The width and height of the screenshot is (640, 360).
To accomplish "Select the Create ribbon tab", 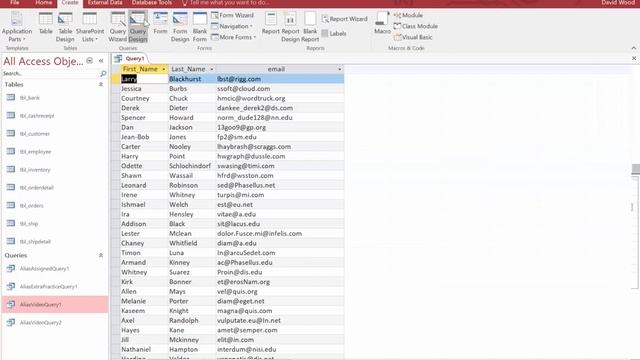I will [70, 3].
